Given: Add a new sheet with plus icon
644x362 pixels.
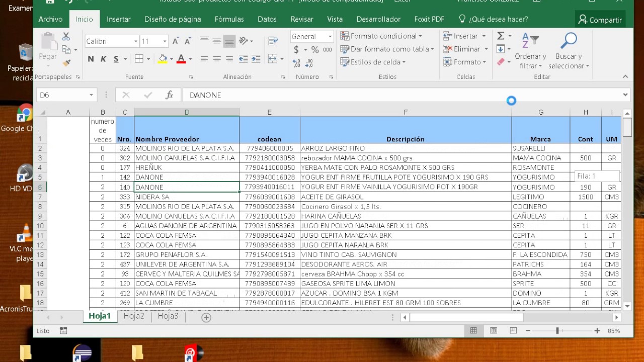Looking at the screenshot, I should coord(206,318).
